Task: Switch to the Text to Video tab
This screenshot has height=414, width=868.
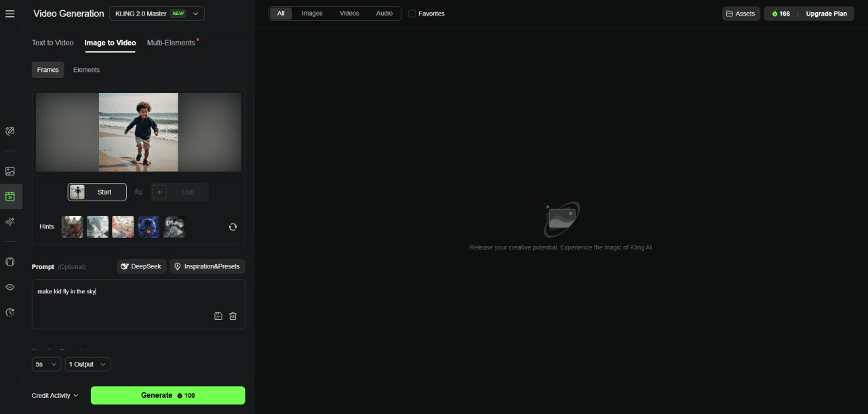Action: [x=52, y=43]
